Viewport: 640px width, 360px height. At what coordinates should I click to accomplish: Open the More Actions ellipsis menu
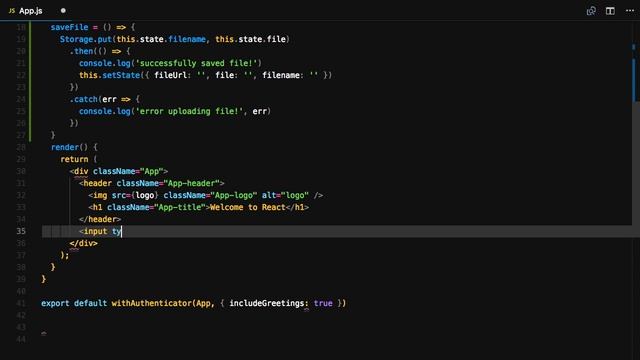click(630, 11)
